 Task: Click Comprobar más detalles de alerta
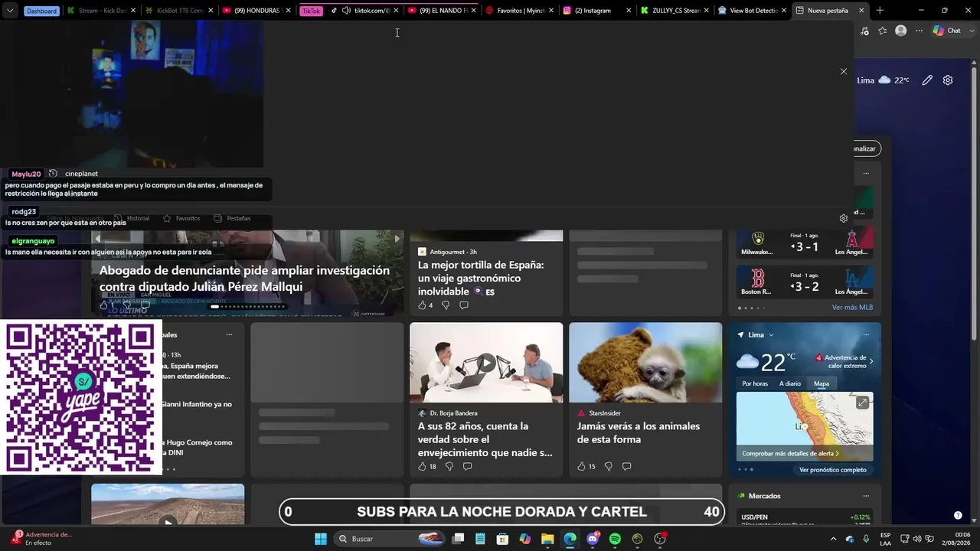point(790,453)
